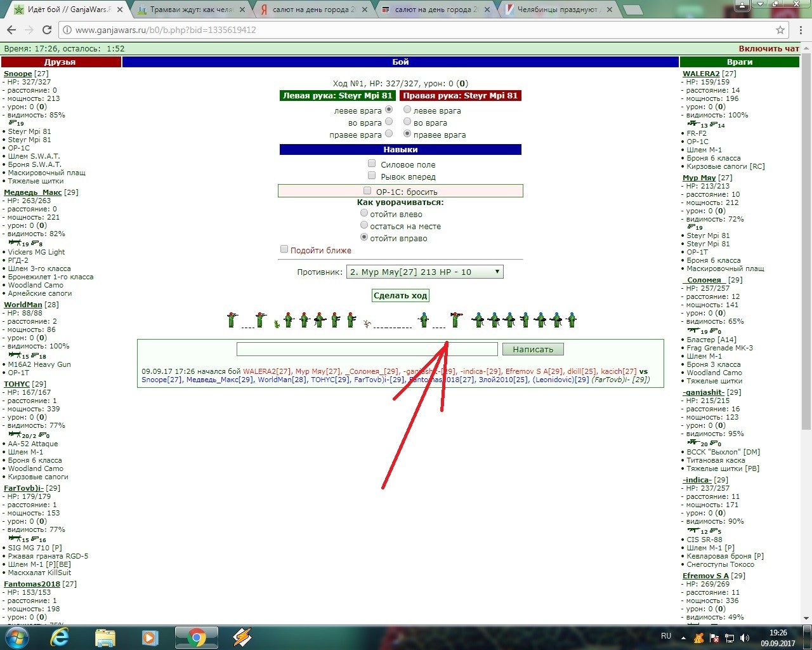Image resolution: width=812 pixels, height=650 pixels.
Task: Click Медведь_Макс's machine gun icon
Action: click(x=15, y=242)
